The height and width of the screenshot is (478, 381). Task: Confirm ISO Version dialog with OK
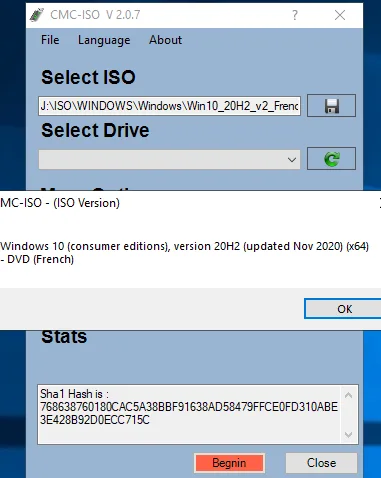[x=344, y=309]
